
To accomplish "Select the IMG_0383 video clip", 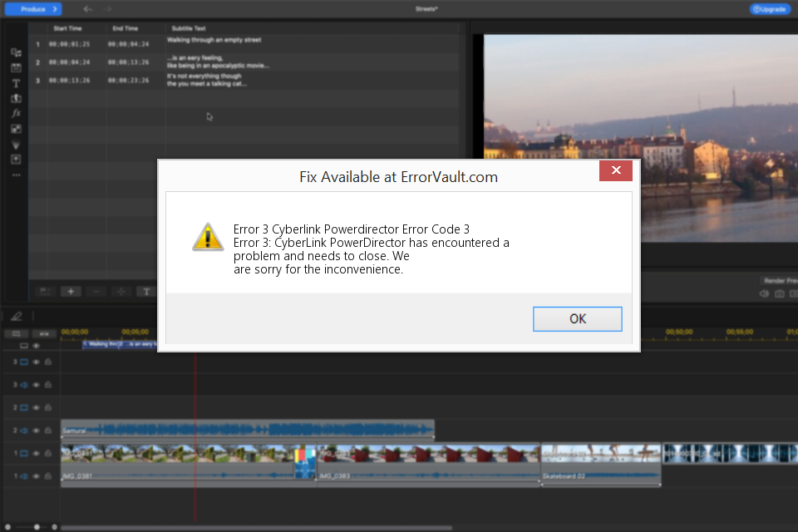I will click(429, 454).
